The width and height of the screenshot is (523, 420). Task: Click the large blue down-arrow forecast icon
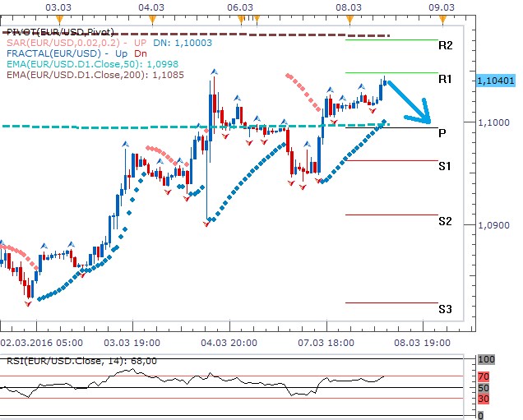click(411, 102)
